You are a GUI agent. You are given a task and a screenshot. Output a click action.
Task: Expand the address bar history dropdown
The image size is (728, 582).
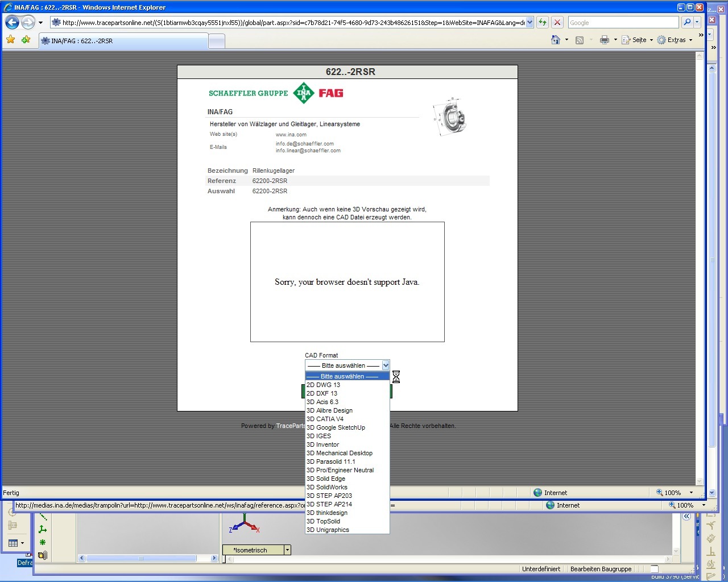[530, 22]
